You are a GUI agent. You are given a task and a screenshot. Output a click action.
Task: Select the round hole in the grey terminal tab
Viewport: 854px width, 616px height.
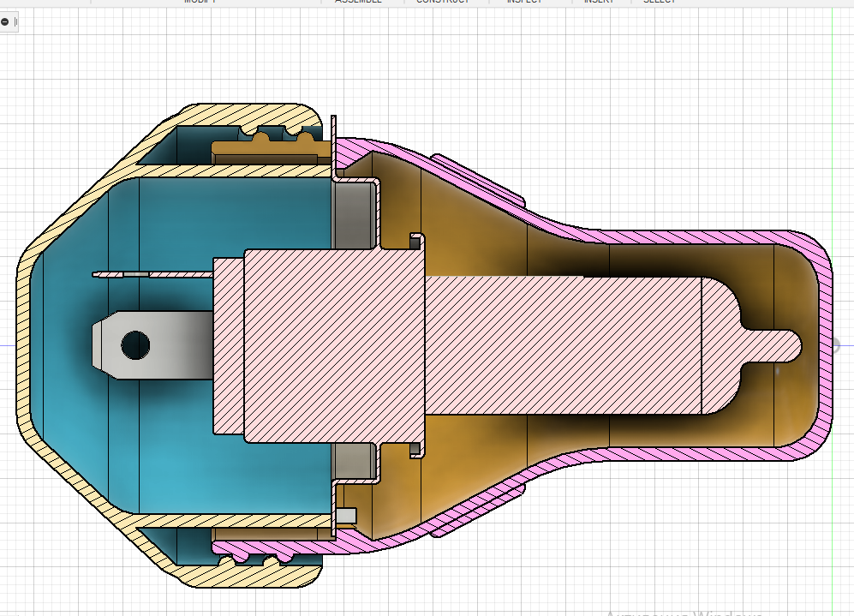click(135, 344)
